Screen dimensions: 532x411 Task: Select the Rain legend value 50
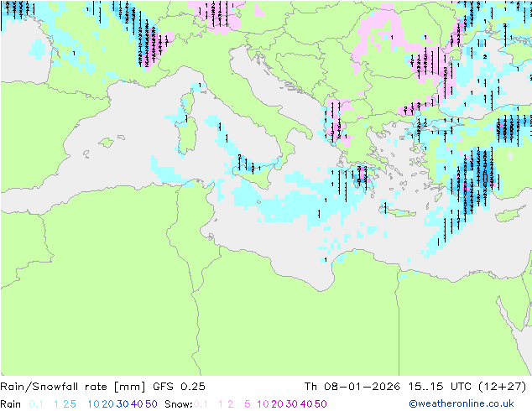coord(151,404)
